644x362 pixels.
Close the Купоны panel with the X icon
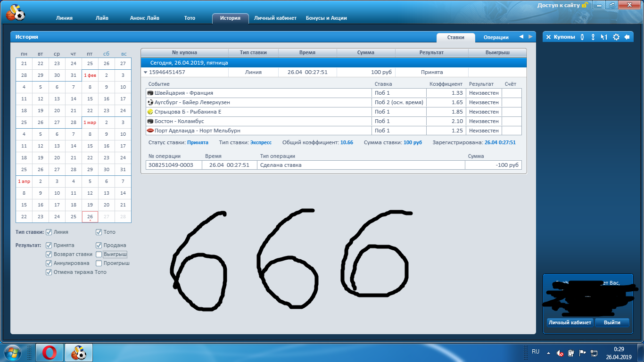point(548,37)
